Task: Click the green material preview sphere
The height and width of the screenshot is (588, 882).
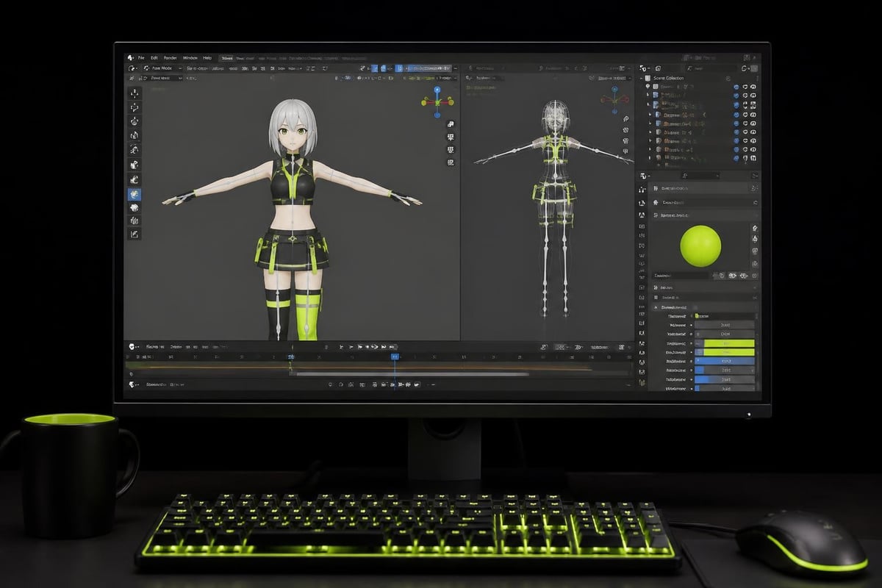Action: [701, 246]
